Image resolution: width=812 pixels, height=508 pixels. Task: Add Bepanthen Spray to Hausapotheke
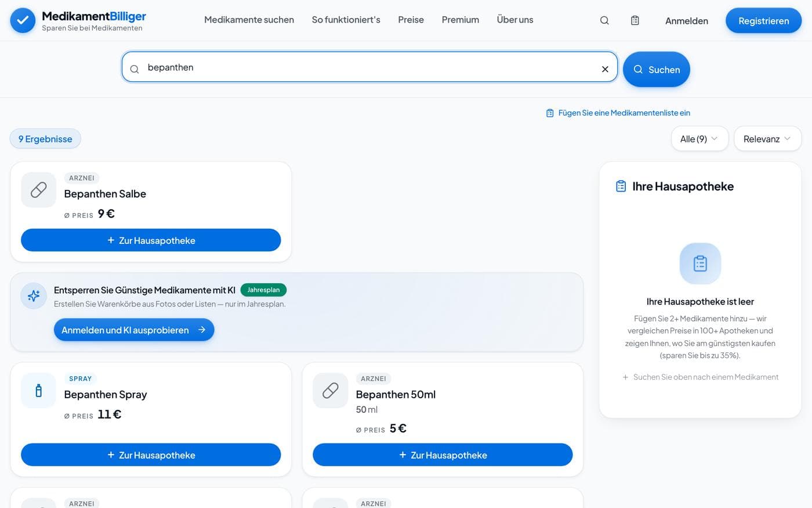[x=151, y=455]
